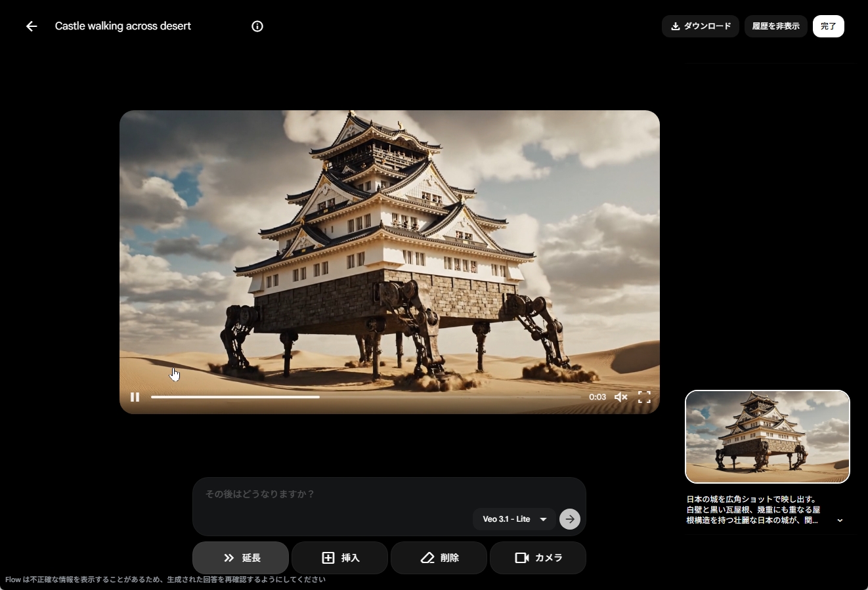Click the back arrow to leave the project

tap(32, 26)
